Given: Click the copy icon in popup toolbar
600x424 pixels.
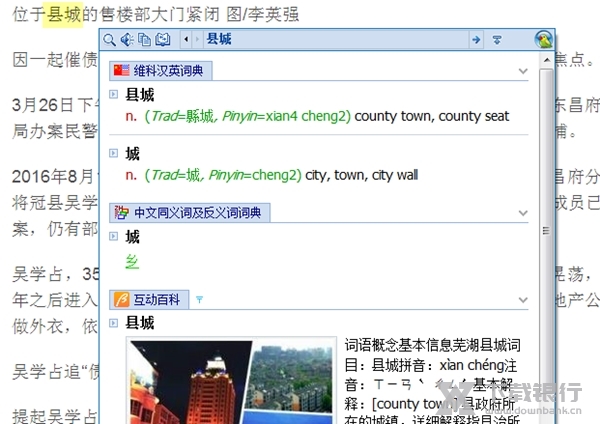Looking at the screenshot, I should click(x=144, y=40).
